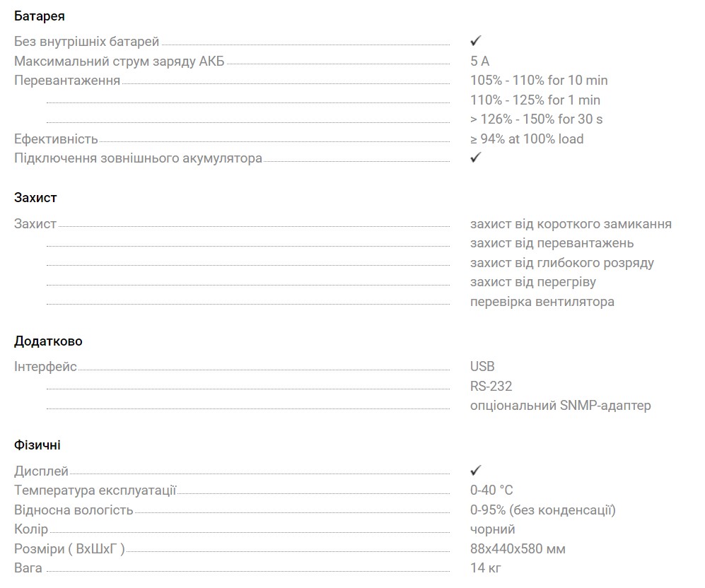Image resolution: width=705 pixels, height=588 pixels.
Task: Click the RS-232 interface value
Action: point(491,386)
